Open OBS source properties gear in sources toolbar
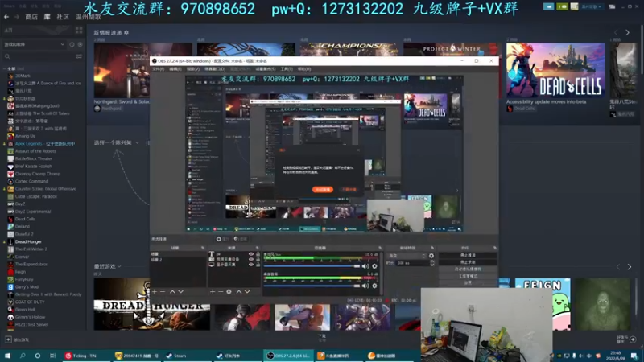 click(x=229, y=291)
